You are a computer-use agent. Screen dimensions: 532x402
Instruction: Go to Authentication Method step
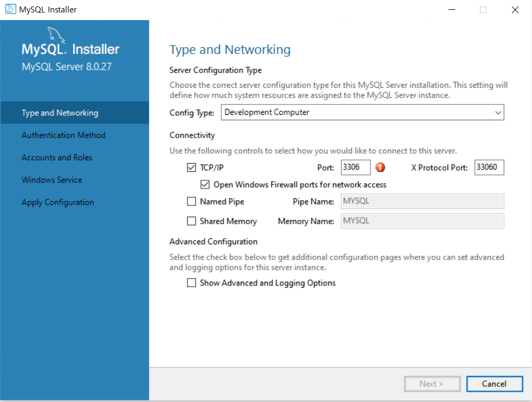click(x=63, y=135)
